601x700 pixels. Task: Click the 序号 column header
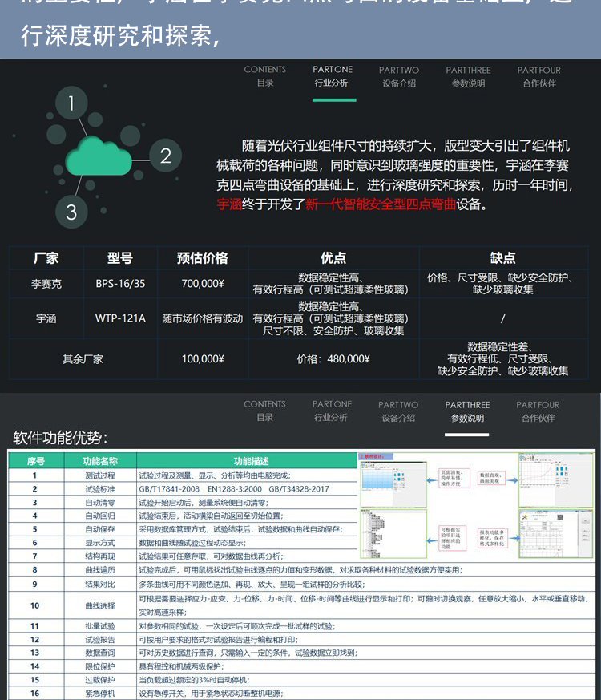point(36,461)
